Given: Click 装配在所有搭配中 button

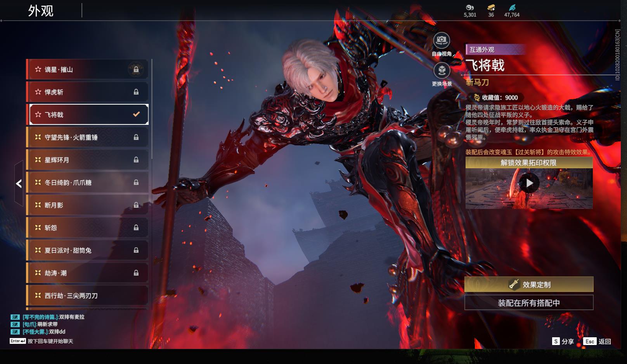Looking at the screenshot, I should [529, 303].
